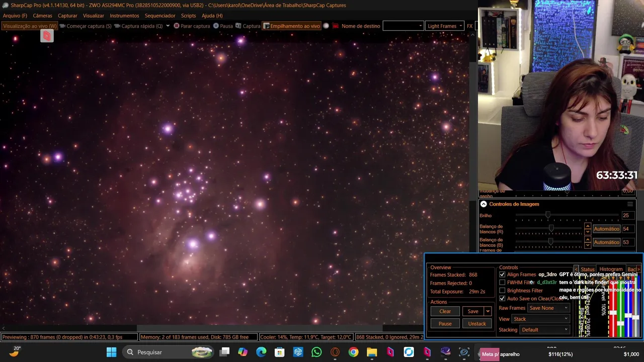Open the Stacking Default dropdown

coord(545,330)
